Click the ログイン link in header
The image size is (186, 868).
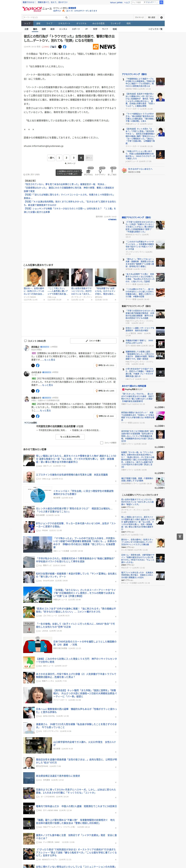57,11
